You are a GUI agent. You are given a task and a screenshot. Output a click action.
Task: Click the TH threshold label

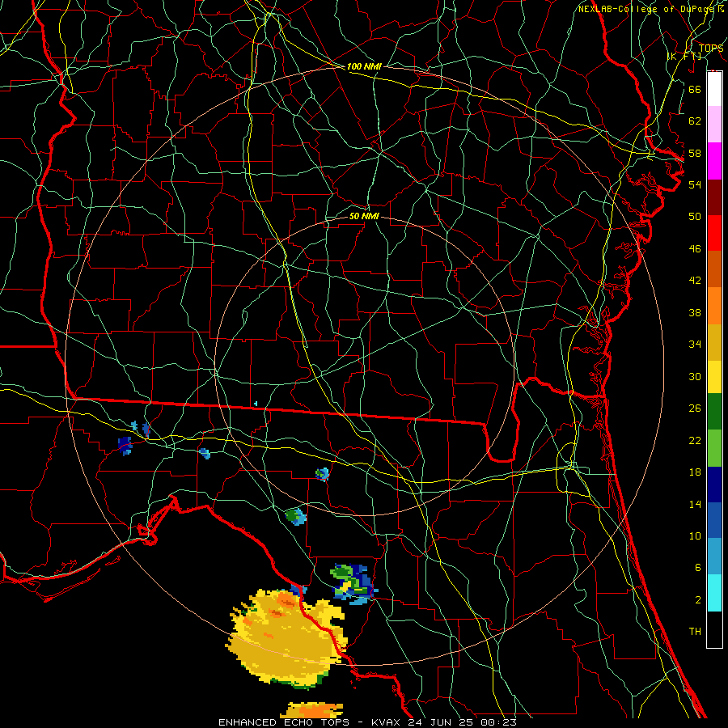(x=695, y=632)
